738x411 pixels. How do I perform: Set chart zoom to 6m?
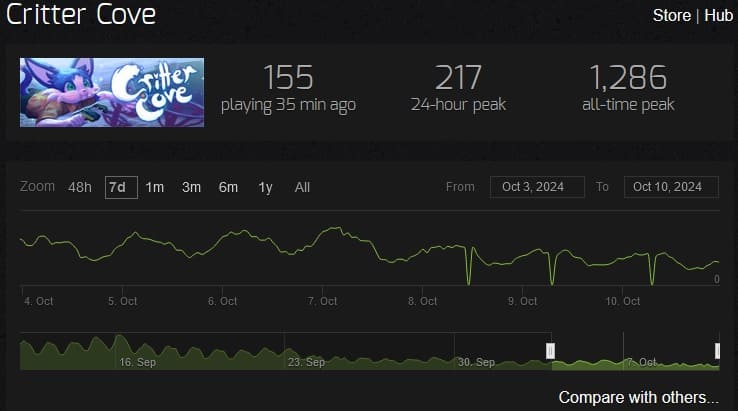[x=228, y=187]
